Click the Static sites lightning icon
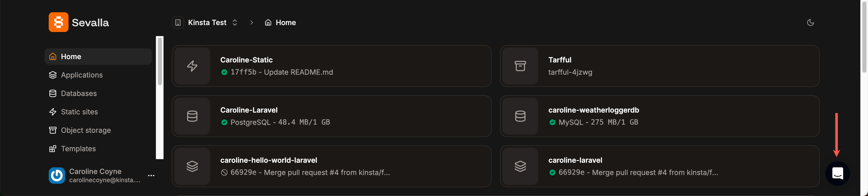 53,112
